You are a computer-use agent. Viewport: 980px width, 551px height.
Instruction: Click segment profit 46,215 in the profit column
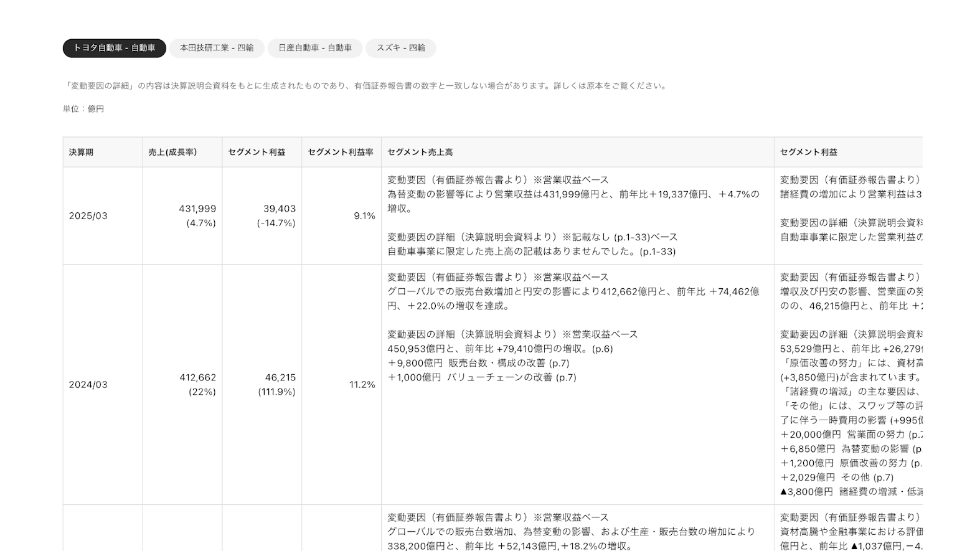pyautogui.click(x=280, y=377)
